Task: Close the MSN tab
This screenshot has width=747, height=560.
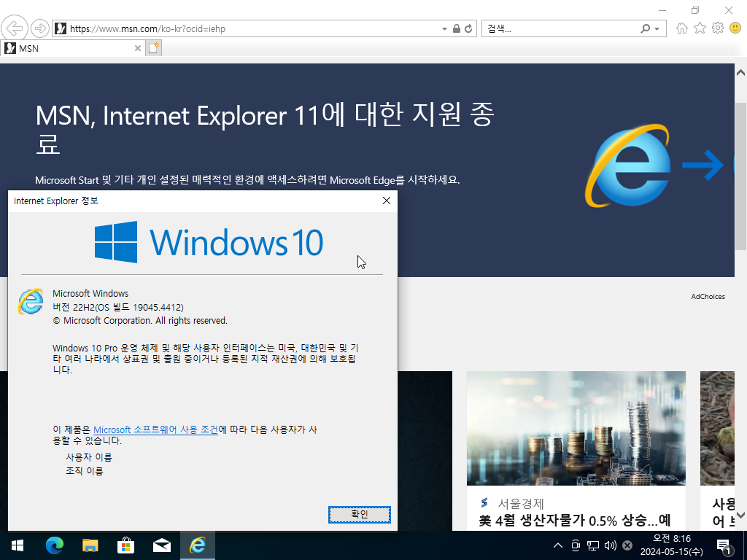Action: tap(137, 48)
